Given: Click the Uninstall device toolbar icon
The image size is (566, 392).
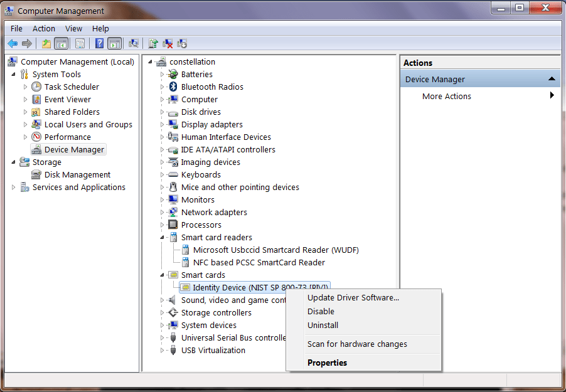Looking at the screenshot, I should (167, 43).
